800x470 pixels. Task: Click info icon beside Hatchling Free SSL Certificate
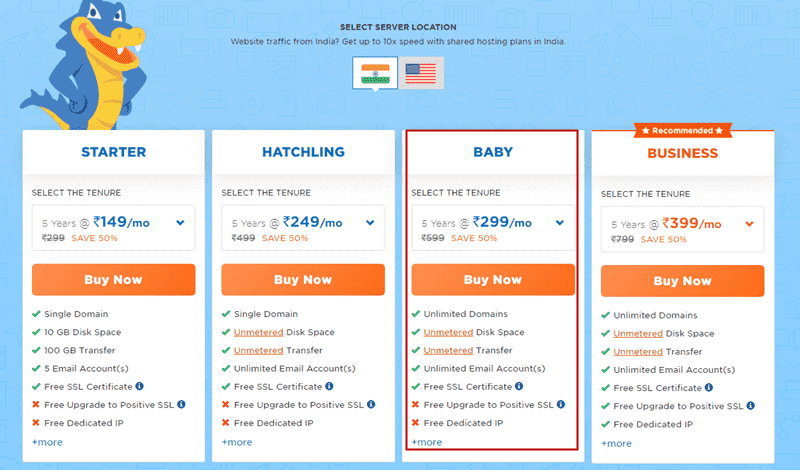[x=329, y=386]
